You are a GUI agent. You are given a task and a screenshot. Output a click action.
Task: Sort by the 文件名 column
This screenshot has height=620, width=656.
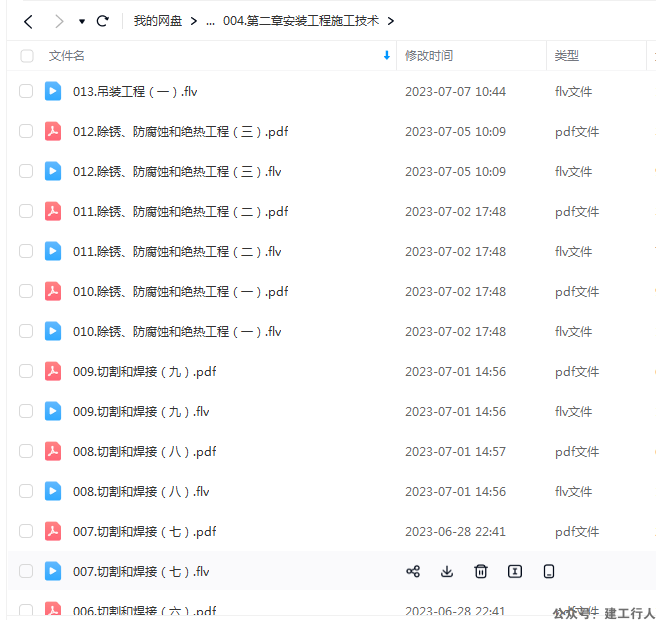tap(66, 56)
